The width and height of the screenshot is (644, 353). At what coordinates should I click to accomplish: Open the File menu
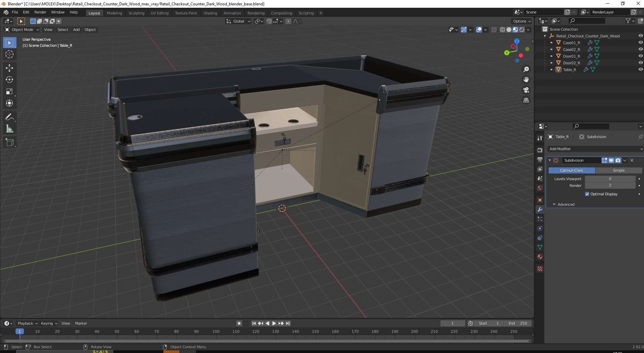(x=15, y=12)
